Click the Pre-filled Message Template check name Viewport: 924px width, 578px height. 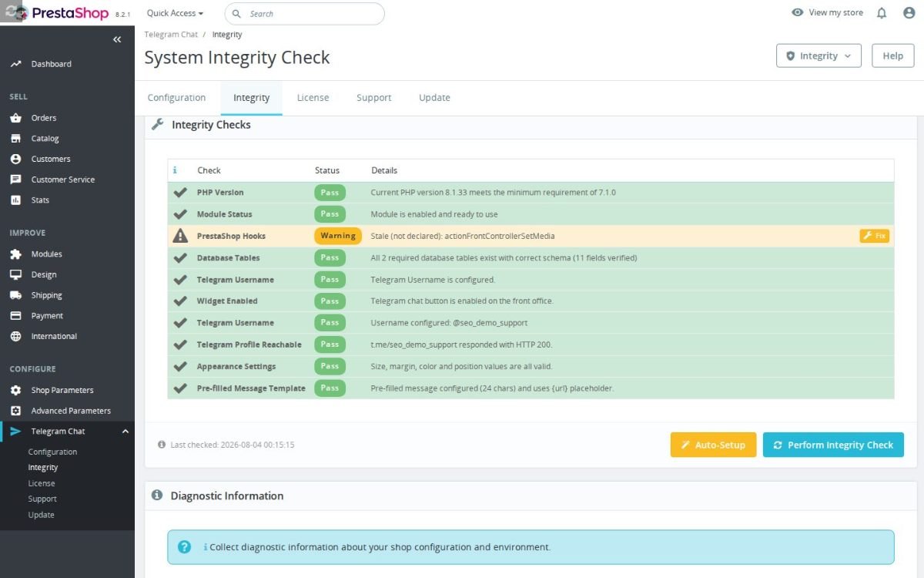click(x=251, y=388)
